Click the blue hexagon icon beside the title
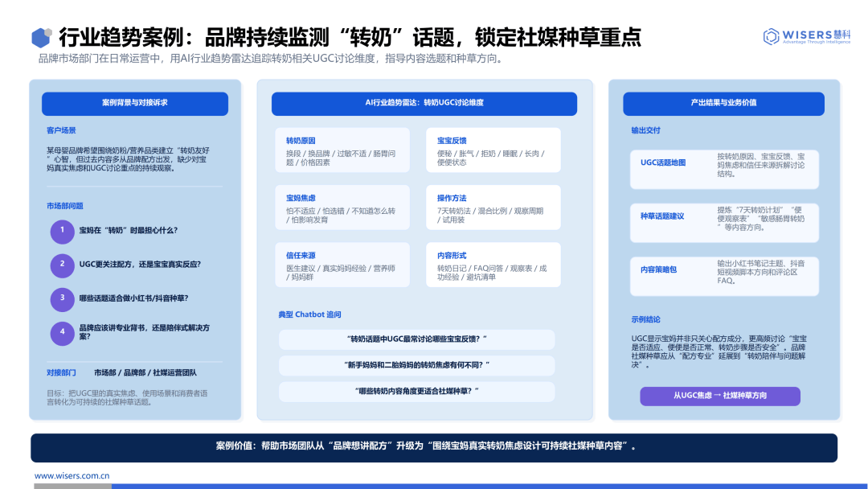Viewport: 868px width, 489px height. pyautogui.click(x=42, y=37)
